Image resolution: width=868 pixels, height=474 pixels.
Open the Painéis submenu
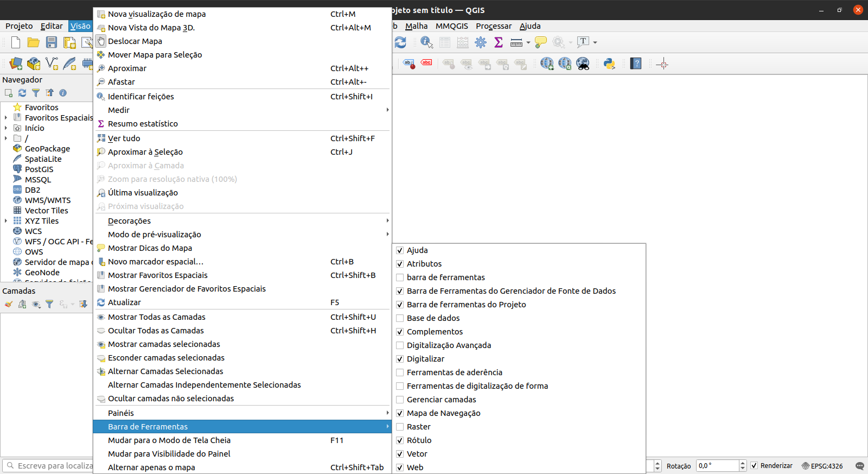tap(242, 413)
